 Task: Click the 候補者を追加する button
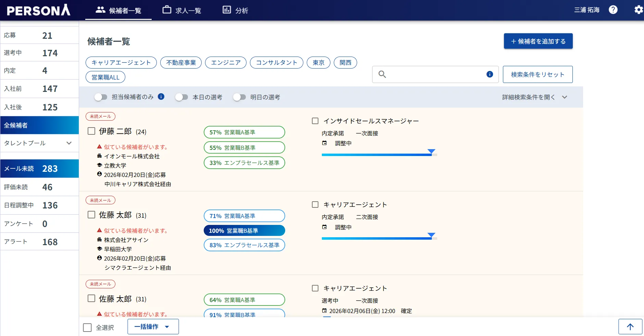click(538, 41)
